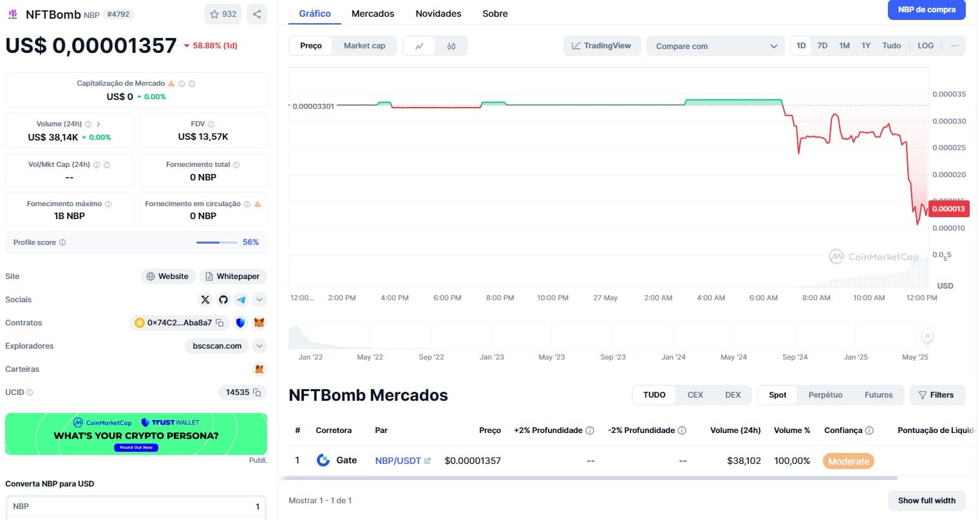Open the Trust Wallet crypto persona banner

point(136,434)
